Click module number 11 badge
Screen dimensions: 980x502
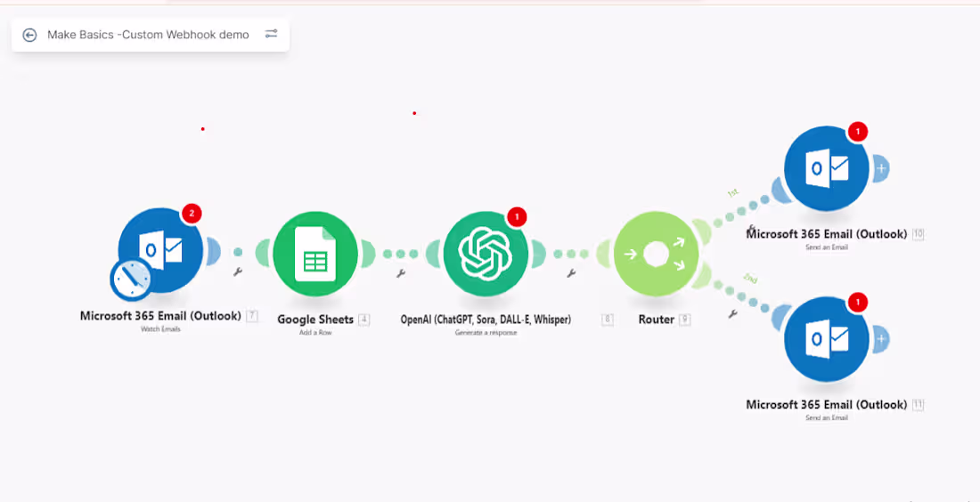click(918, 405)
